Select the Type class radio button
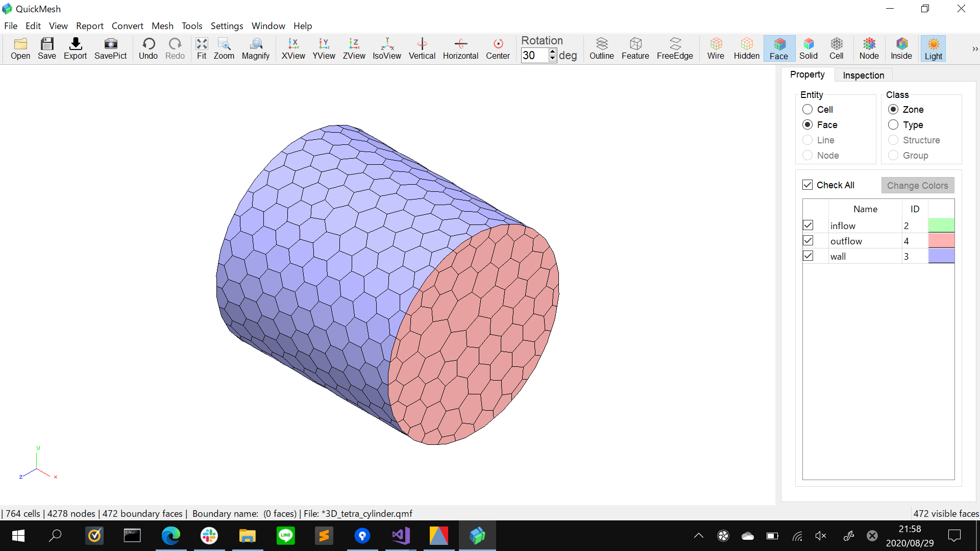The height and width of the screenshot is (551, 980). [x=893, y=124]
